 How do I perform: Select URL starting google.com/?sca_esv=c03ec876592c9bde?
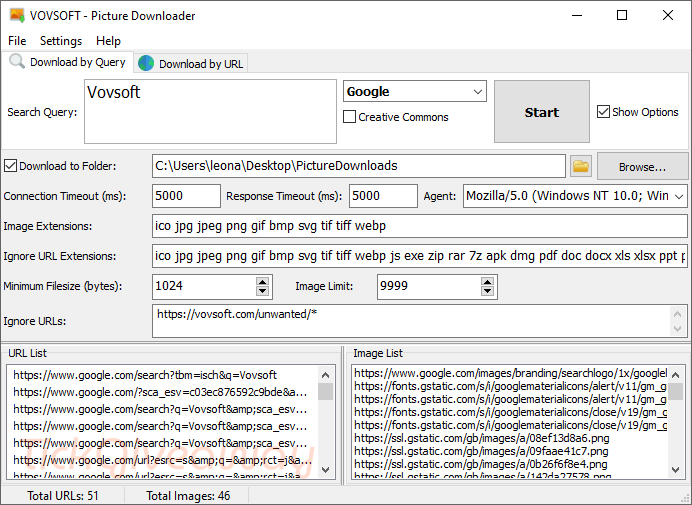click(x=160, y=392)
